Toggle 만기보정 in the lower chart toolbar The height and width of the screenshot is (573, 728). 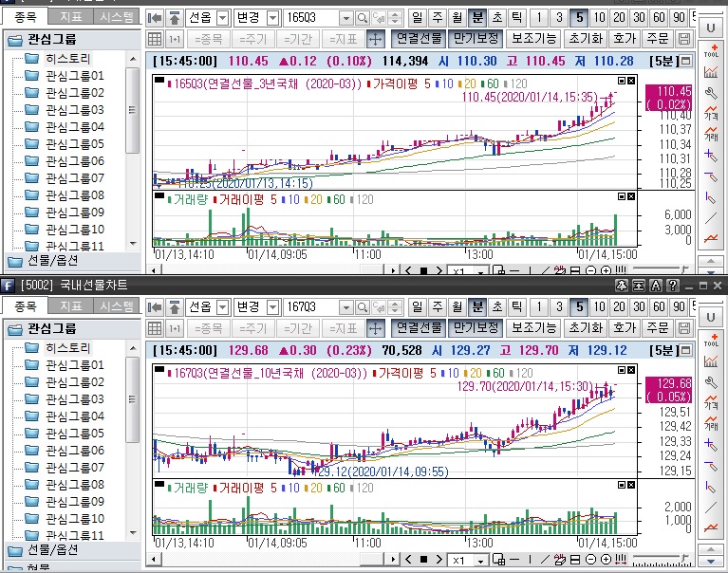tap(474, 327)
